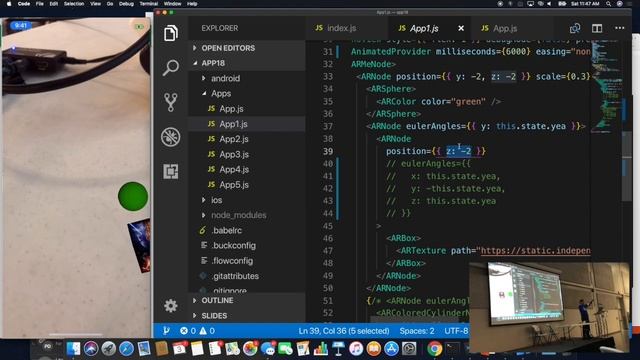
Task: Expand the OPEN EDITORS section
Action: coord(247,48)
